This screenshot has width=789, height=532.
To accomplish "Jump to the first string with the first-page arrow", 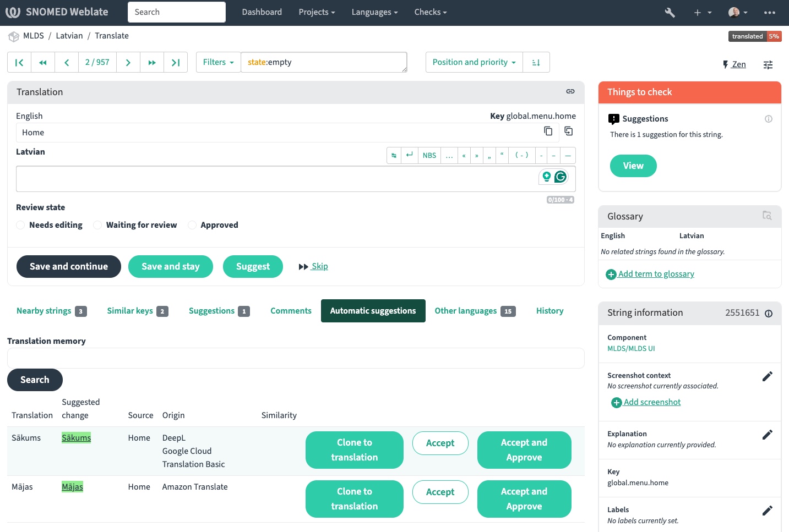I will click(x=19, y=63).
